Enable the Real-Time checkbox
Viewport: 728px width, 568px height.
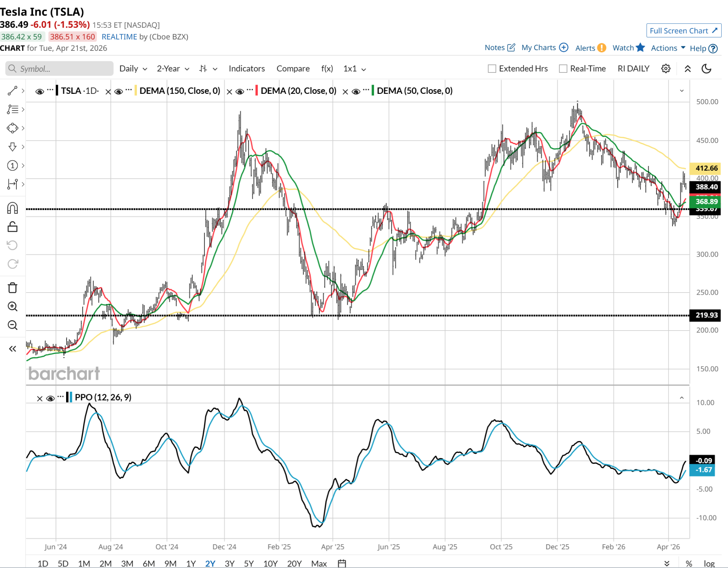563,69
